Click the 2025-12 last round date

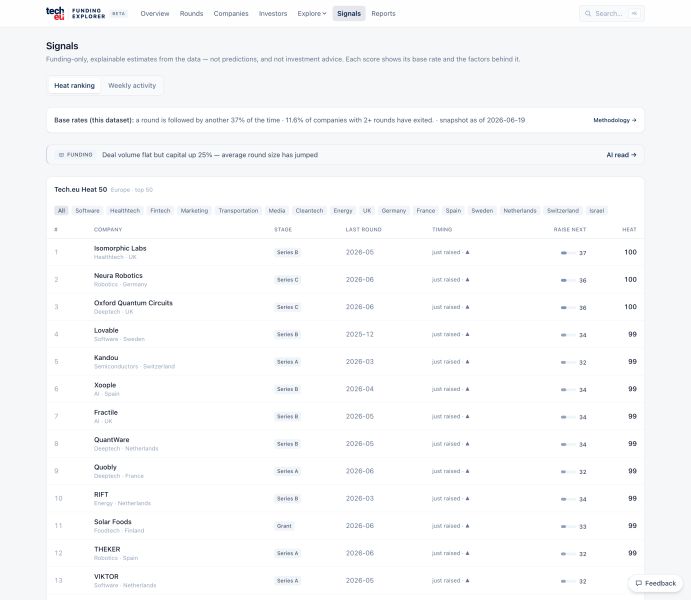[360, 334]
